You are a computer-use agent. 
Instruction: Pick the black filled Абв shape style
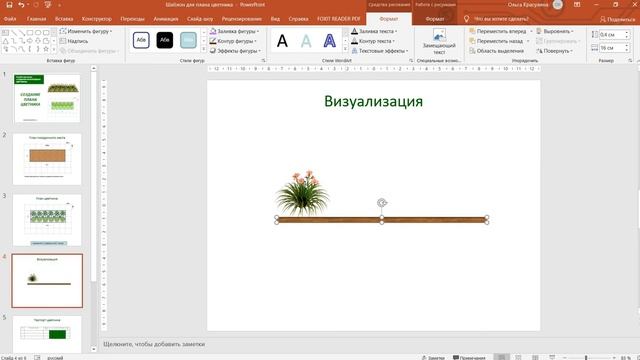tap(164, 40)
